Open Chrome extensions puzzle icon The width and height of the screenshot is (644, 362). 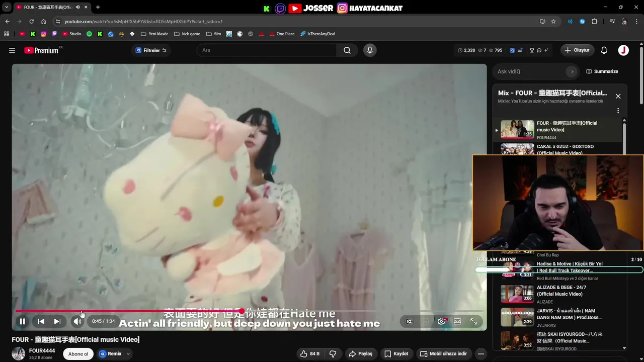click(595, 22)
